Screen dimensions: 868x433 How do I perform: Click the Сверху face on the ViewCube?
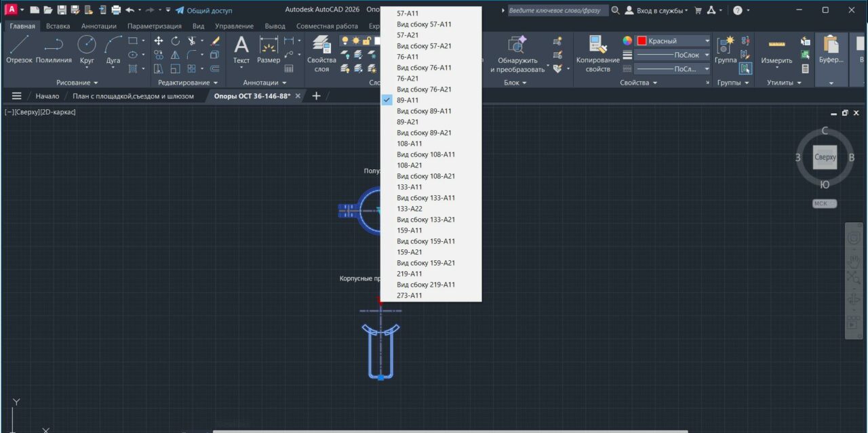coord(825,157)
